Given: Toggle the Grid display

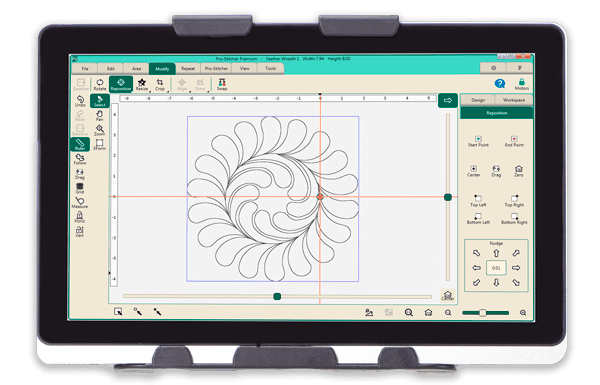Looking at the screenshot, I should coord(80,188).
